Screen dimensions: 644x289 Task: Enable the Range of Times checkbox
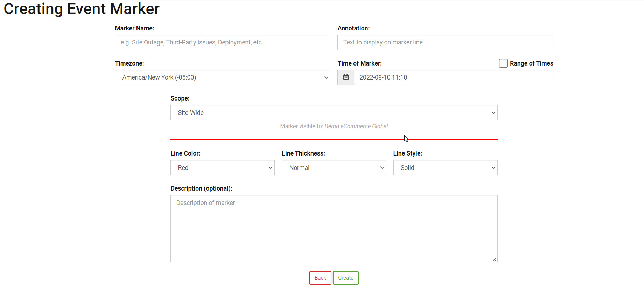[503, 63]
